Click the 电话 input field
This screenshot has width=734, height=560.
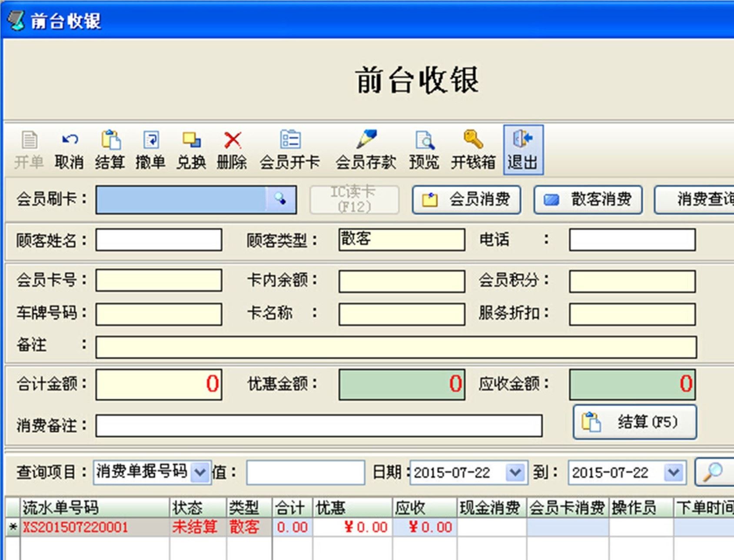tap(632, 240)
